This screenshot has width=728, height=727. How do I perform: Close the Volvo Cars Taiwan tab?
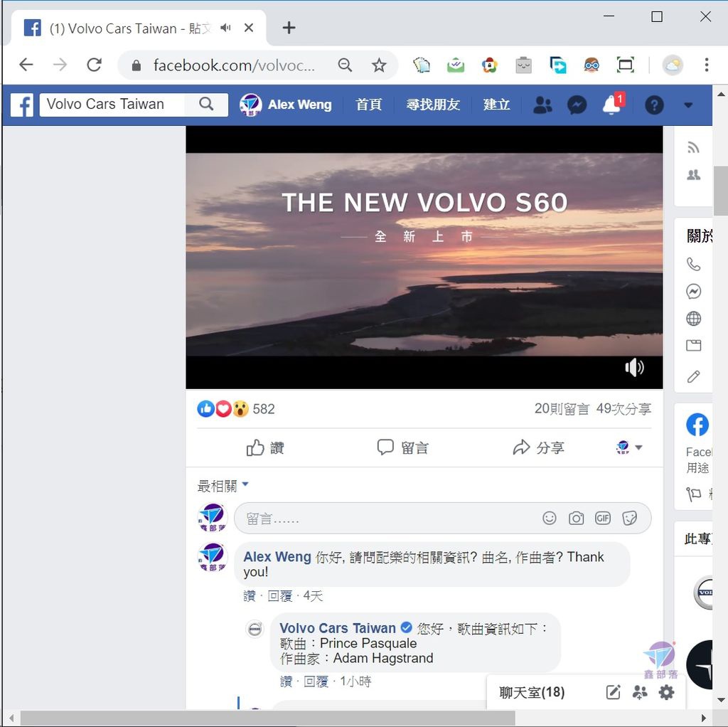[x=248, y=28]
